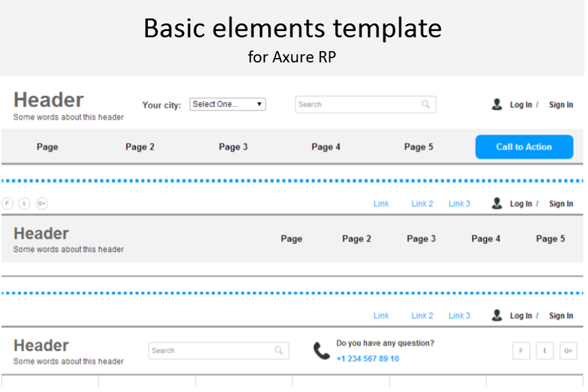Click the phone handset icon

[321, 351]
